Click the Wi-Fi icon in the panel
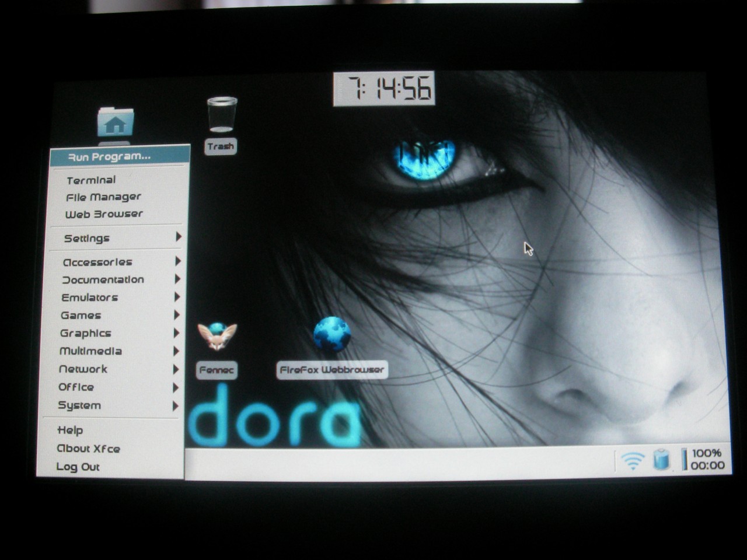Image resolution: width=747 pixels, height=560 pixels. 633,460
